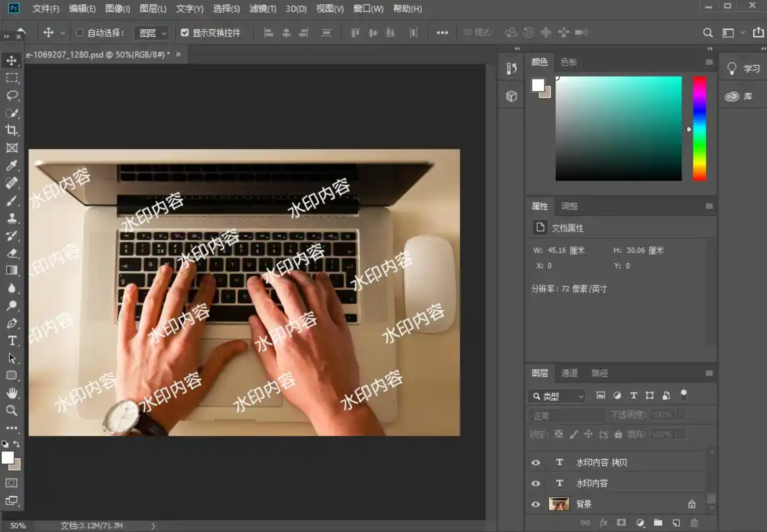Hide the 背景 layer
Screen dimensions: 767x532
point(535,504)
